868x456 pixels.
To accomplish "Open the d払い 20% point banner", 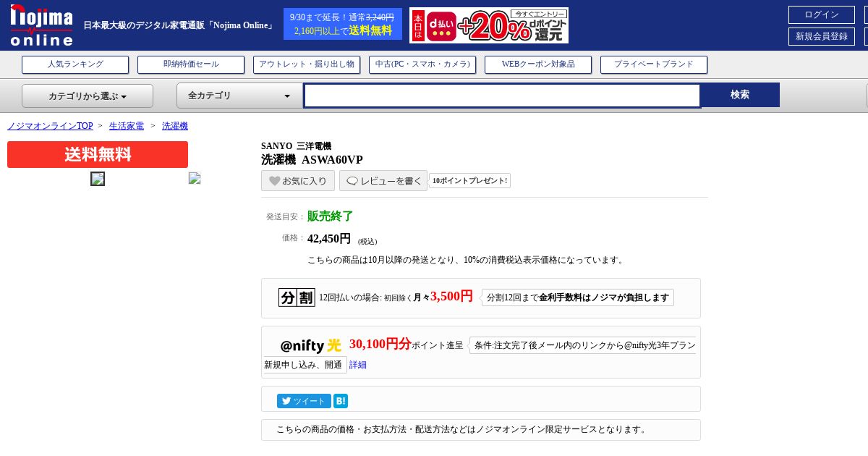I will [489, 25].
